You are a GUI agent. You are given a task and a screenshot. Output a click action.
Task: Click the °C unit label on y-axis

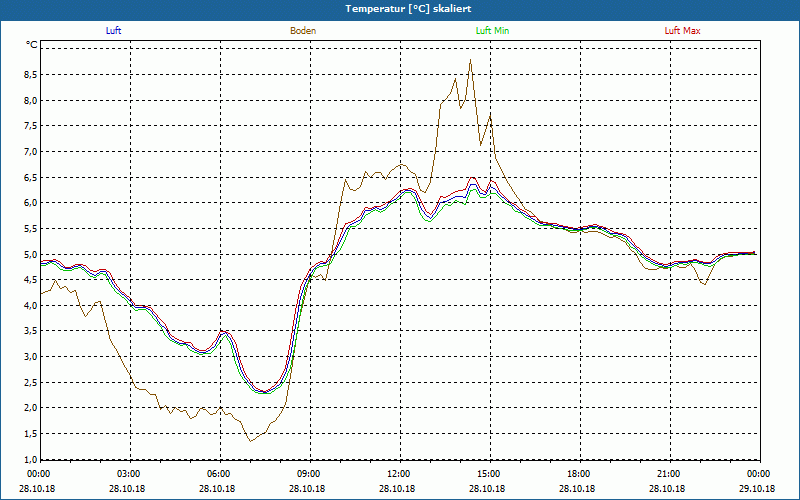point(32,45)
